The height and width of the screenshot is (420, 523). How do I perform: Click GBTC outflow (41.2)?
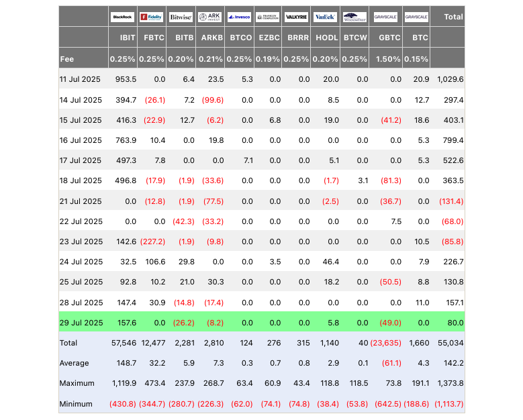tap(391, 120)
